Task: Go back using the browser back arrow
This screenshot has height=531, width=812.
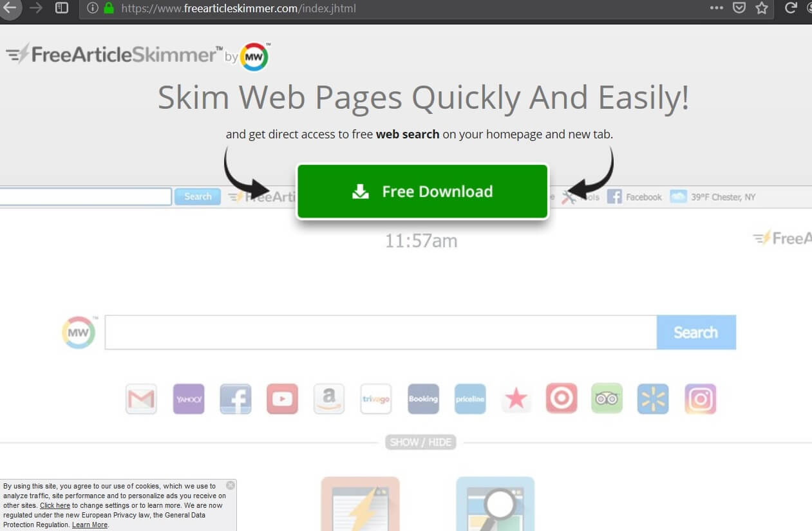Action: tap(9, 8)
